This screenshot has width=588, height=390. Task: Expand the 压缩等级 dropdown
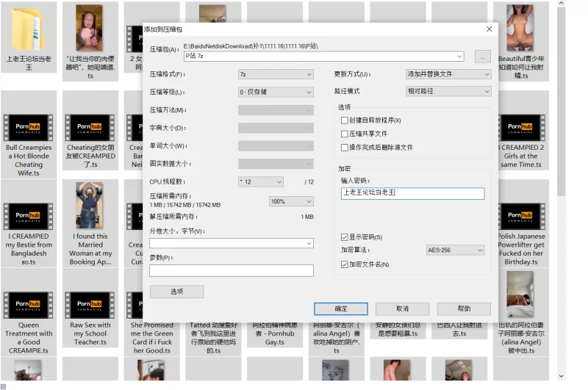(x=276, y=92)
